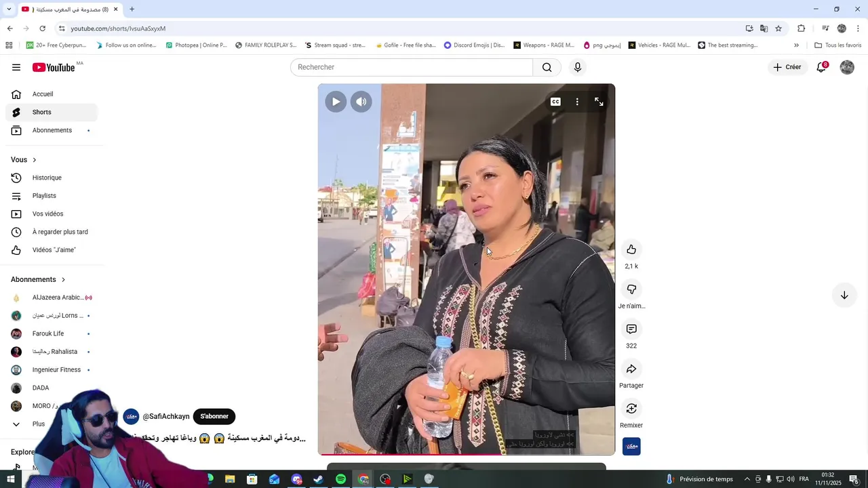Screen dimensions: 868x488
Task: Open the AlJazeera Arabic subscription
Action: coord(52,298)
